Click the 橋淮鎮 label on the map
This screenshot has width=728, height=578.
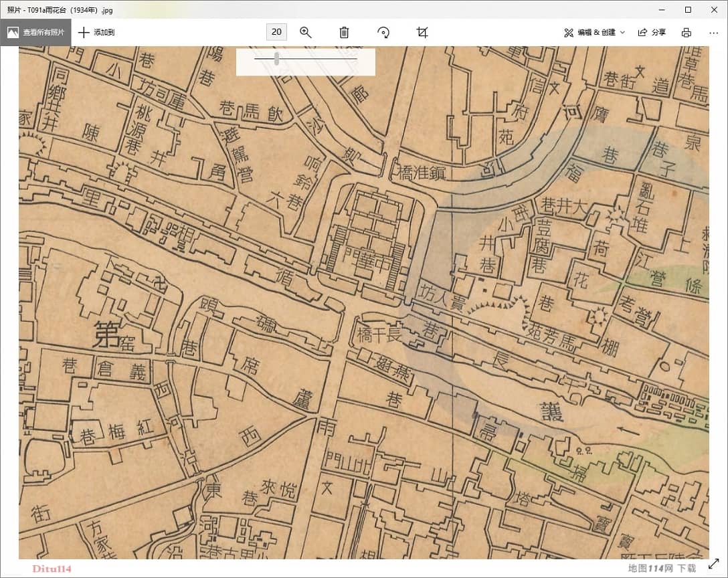(x=422, y=173)
